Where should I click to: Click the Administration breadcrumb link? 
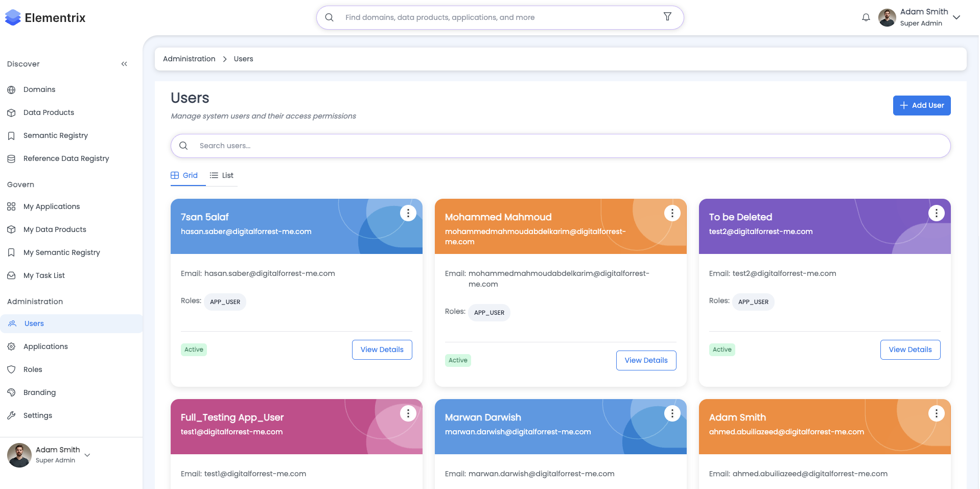click(189, 59)
